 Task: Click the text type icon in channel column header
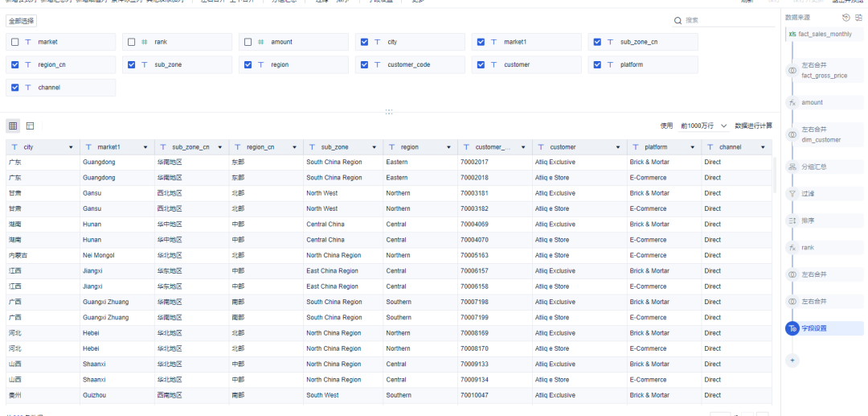tap(710, 147)
